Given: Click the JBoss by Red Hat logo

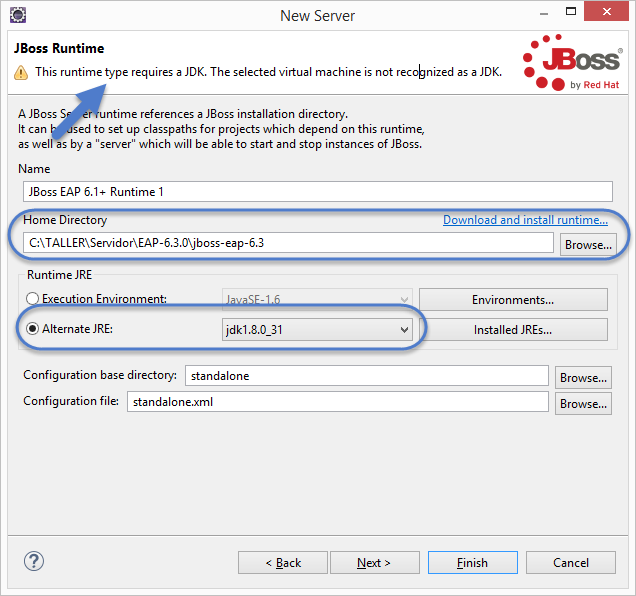Looking at the screenshot, I should pyautogui.click(x=572, y=62).
